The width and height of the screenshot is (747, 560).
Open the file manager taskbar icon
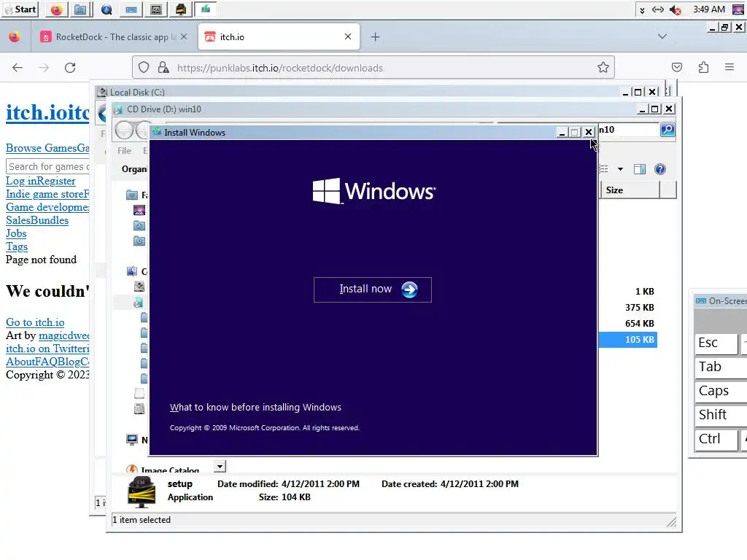click(81, 9)
